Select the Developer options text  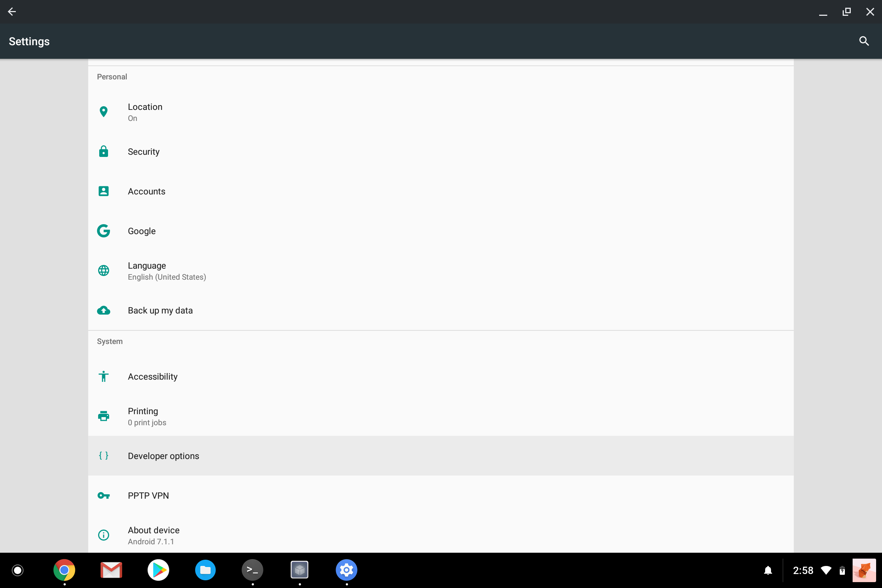[x=163, y=456]
